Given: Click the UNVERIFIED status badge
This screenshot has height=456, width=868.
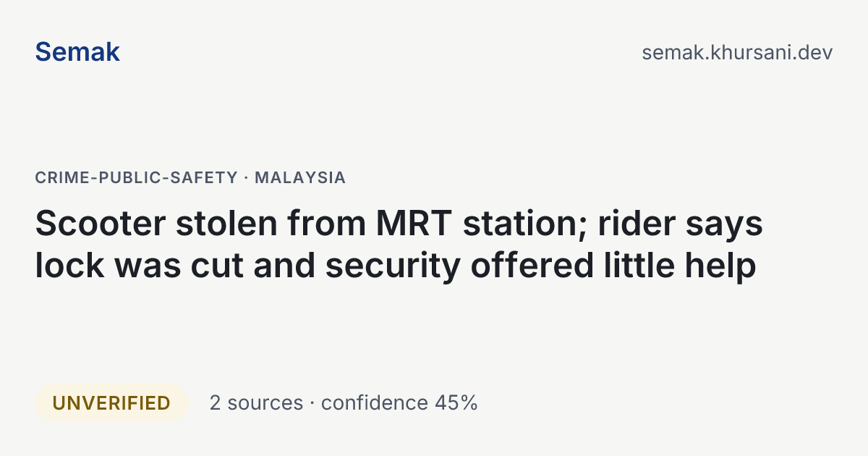Looking at the screenshot, I should click(111, 403).
